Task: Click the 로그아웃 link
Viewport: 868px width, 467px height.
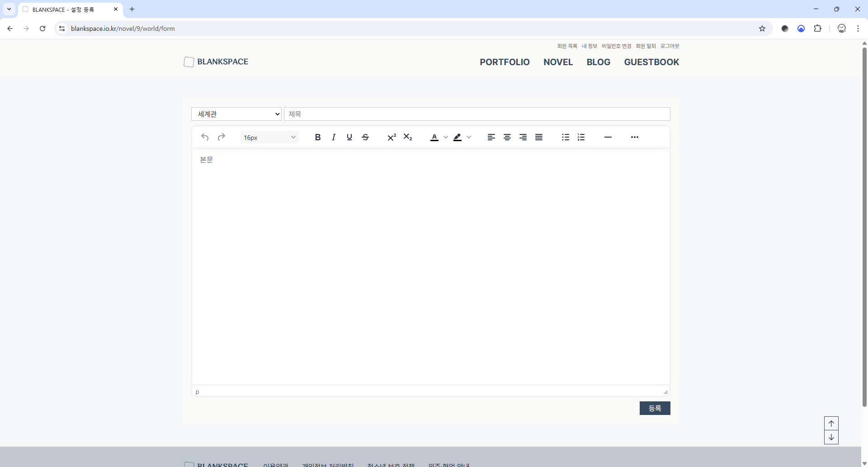Action: pyautogui.click(x=670, y=46)
